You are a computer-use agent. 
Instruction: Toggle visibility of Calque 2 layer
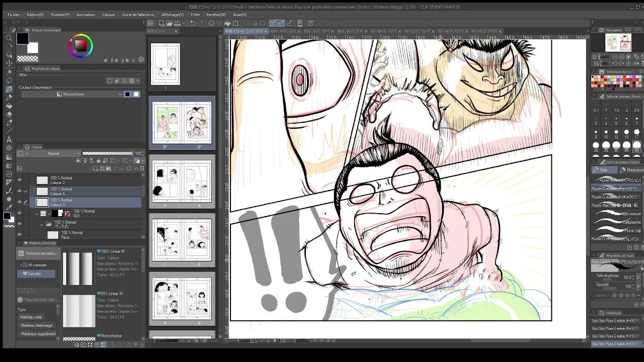pyautogui.click(x=20, y=180)
